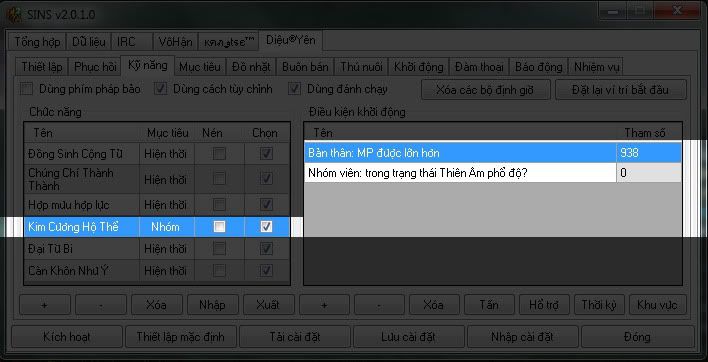
Task: Select the Càn Khôn Như Ý skill row
Action: pyautogui.click(x=157, y=270)
